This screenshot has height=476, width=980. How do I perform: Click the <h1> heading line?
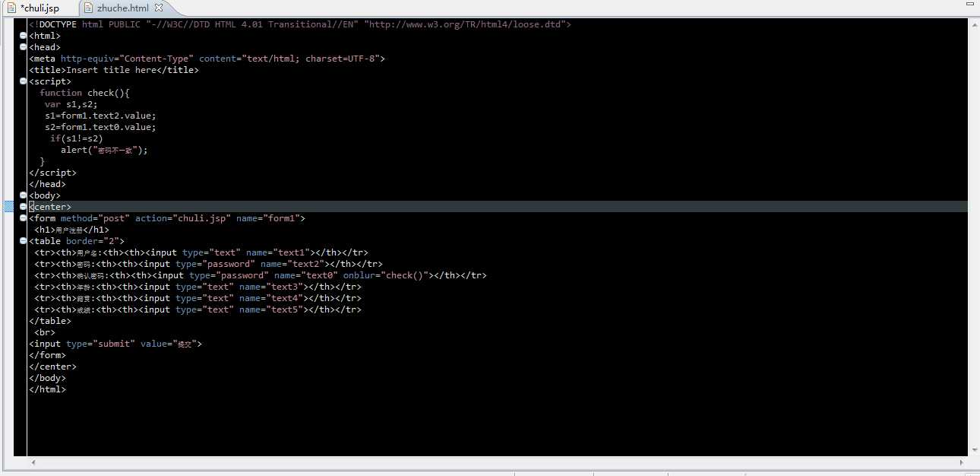click(71, 230)
